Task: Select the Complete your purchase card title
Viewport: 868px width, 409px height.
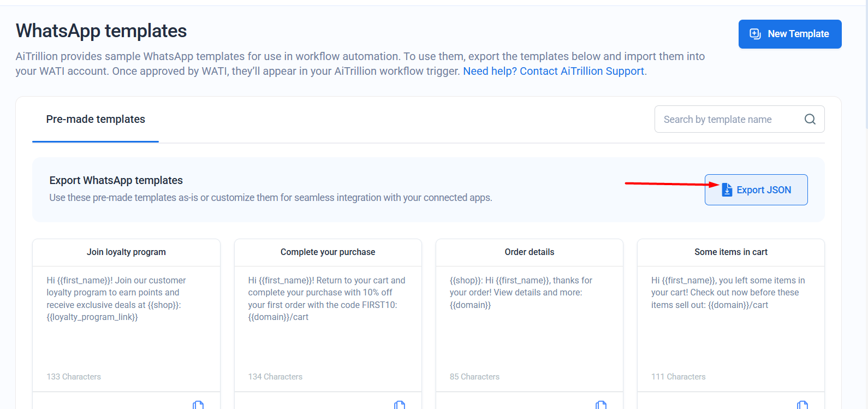Action: tap(328, 252)
